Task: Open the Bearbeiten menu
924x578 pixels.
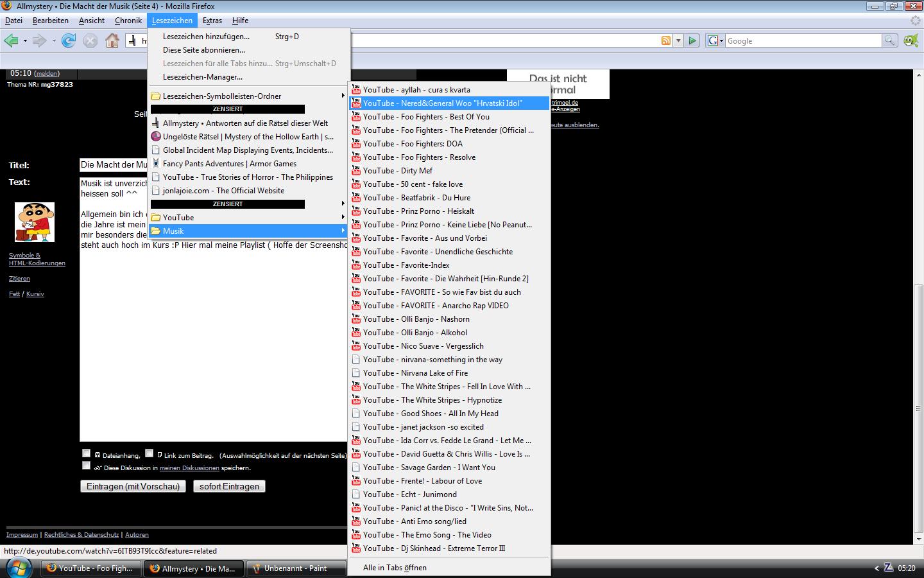Action: (51, 21)
